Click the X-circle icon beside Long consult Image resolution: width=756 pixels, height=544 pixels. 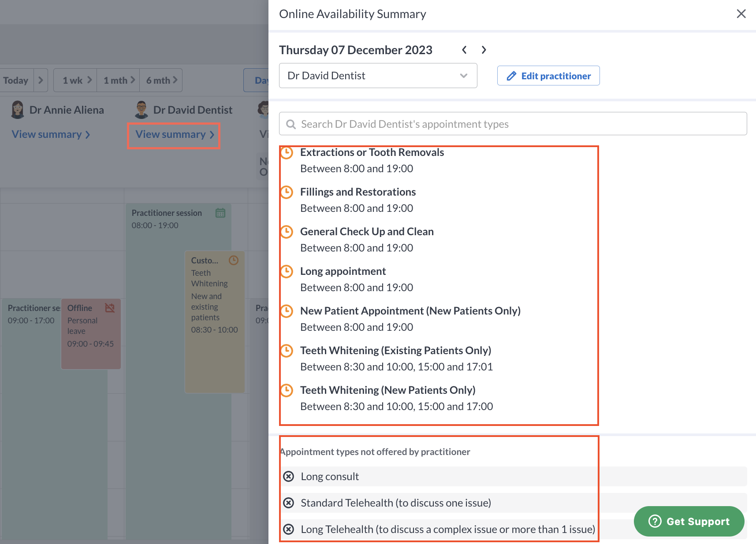pyautogui.click(x=288, y=477)
